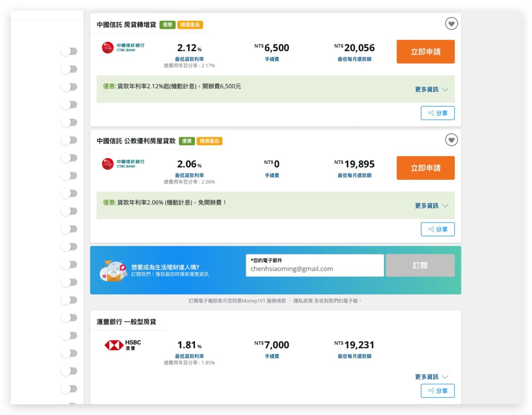This screenshot has height=415, width=532.
Task: Click CTBC Bank logo in 公教優利房屋貸款 card
Action: [123, 164]
